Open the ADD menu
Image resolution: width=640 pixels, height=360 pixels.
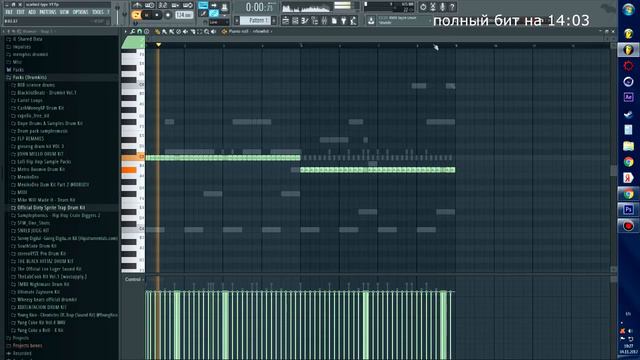coord(32,12)
